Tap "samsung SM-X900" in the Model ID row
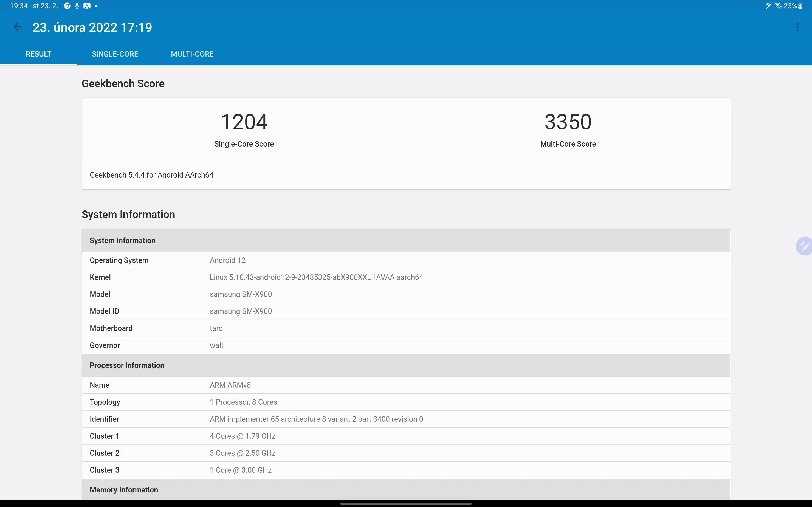This screenshot has height=507, width=812. 241,311
